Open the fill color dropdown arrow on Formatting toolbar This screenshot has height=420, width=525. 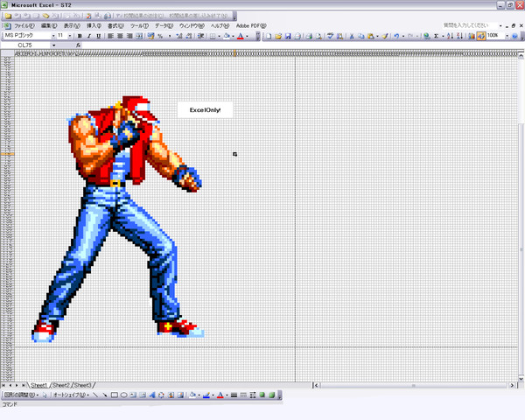[233, 36]
